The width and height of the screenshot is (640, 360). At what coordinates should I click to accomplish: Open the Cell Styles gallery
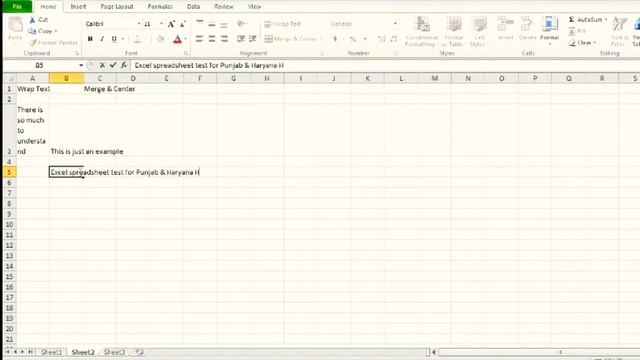tap(478, 31)
